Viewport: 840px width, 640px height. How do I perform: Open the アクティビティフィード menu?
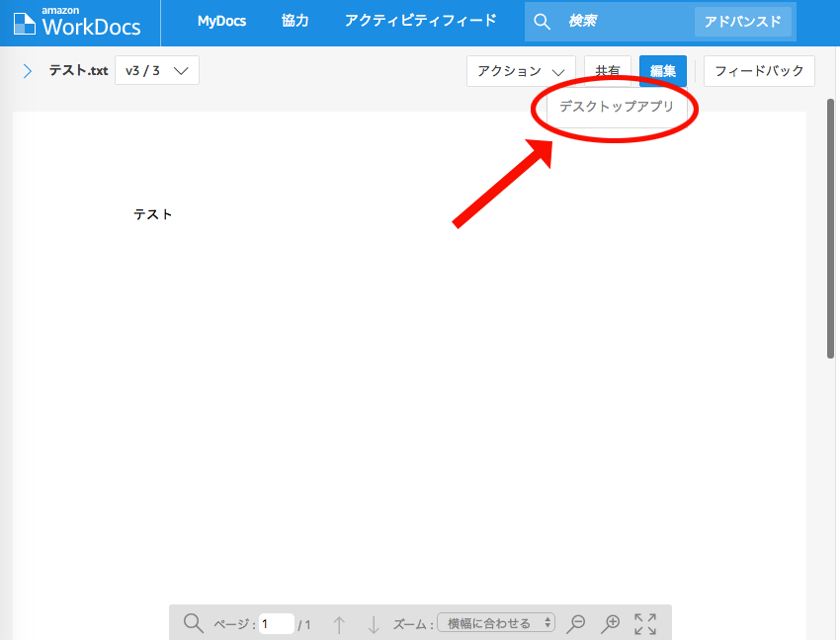(x=421, y=21)
